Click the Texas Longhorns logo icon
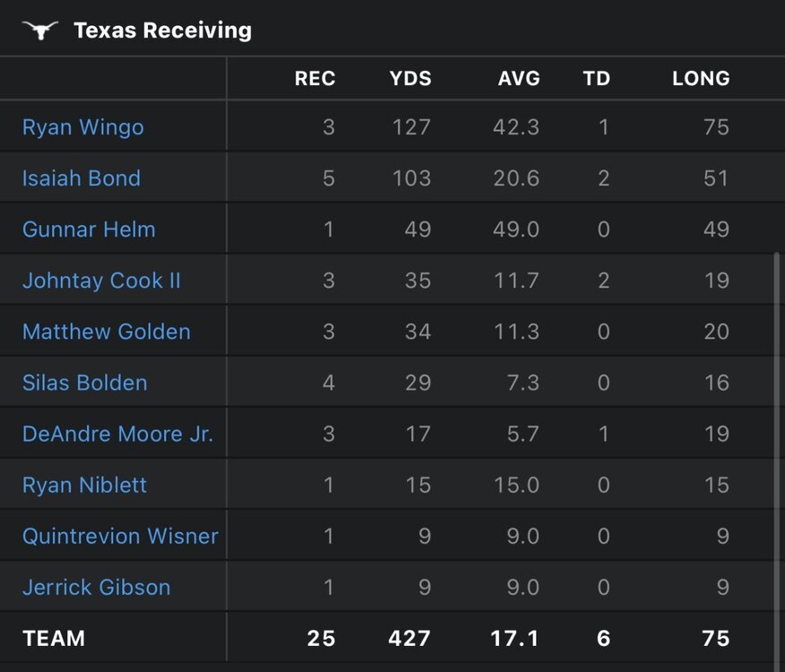Image resolution: width=785 pixels, height=672 pixels. click(40, 30)
